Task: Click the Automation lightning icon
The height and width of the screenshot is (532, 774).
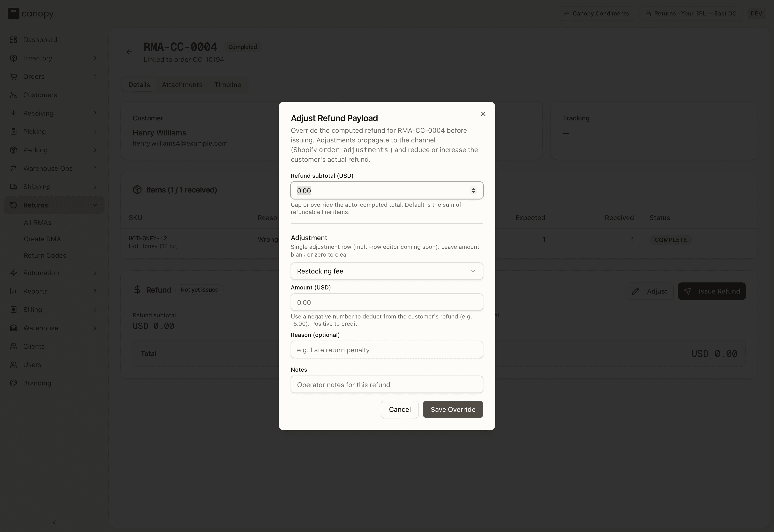Action: (x=14, y=273)
